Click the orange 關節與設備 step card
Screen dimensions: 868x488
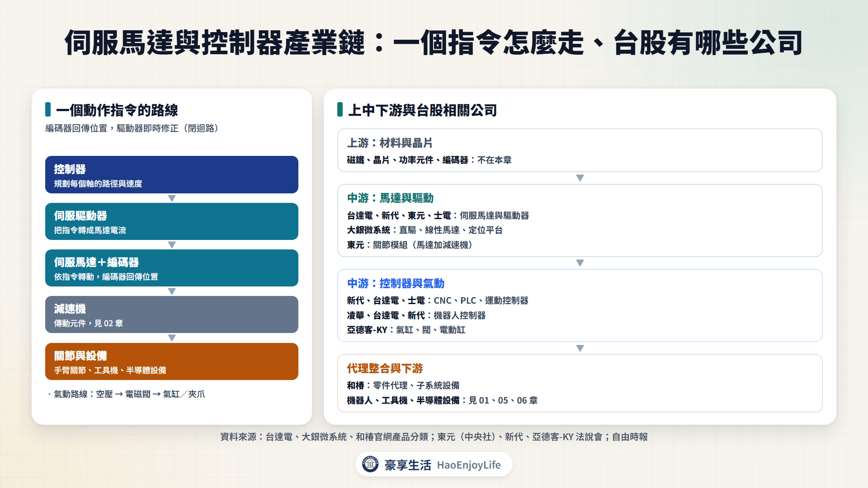(x=172, y=361)
